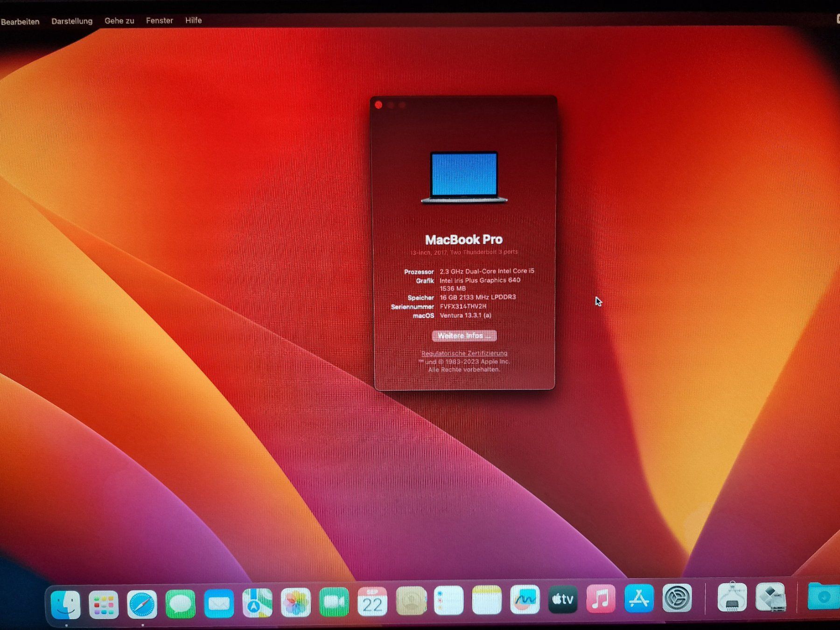Open Finder from the Dock
This screenshot has width=840, height=630.
click(x=65, y=605)
